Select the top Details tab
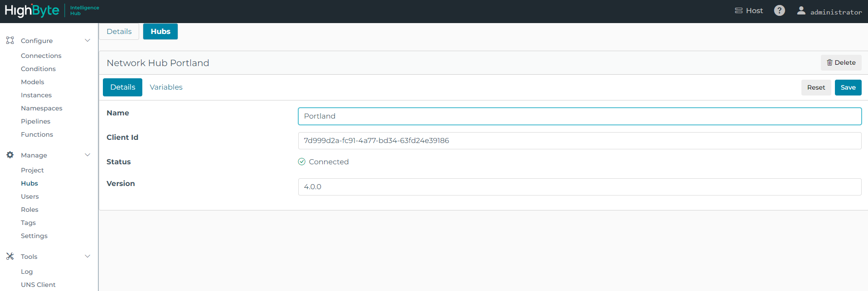Image resolution: width=868 pixels, height=291 pixels. pos(119,31)
